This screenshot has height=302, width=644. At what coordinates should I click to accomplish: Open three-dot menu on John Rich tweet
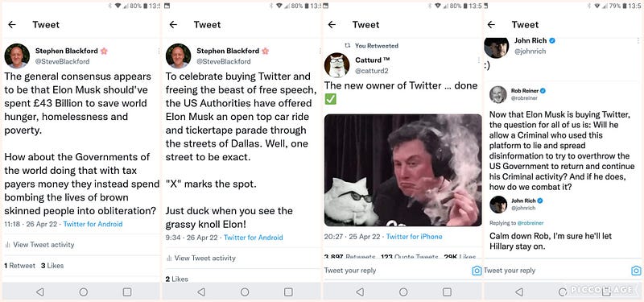[638, 41]
